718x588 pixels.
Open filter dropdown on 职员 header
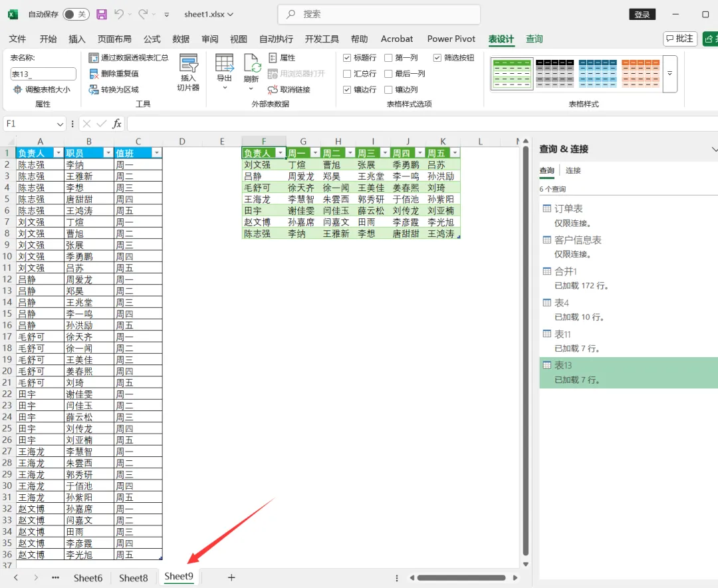108,152
